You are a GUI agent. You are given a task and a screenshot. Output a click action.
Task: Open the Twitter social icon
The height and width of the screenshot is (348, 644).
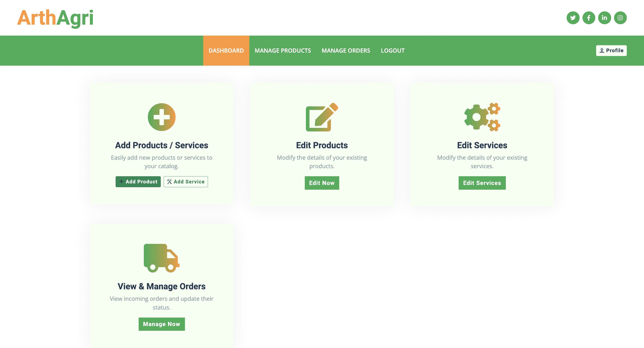click(x=573, y=18)
